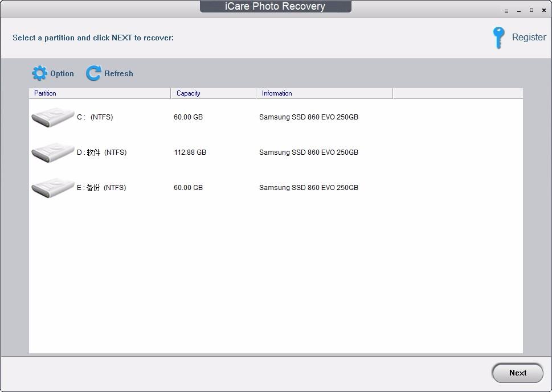Click the Refresh circular arrow icon

[93, 73]
